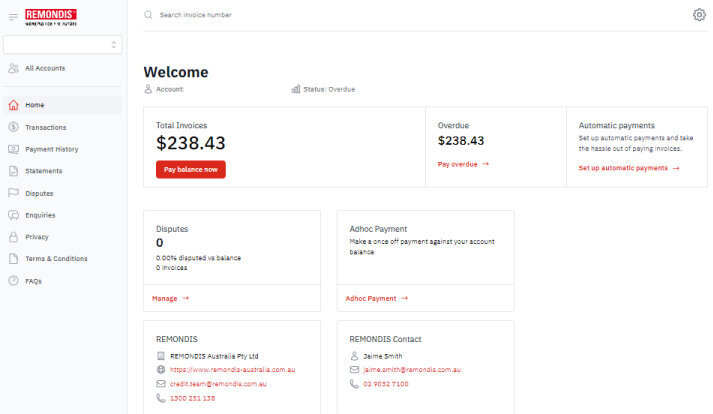Click the search magnifier icon

click(x=148, y=15)
